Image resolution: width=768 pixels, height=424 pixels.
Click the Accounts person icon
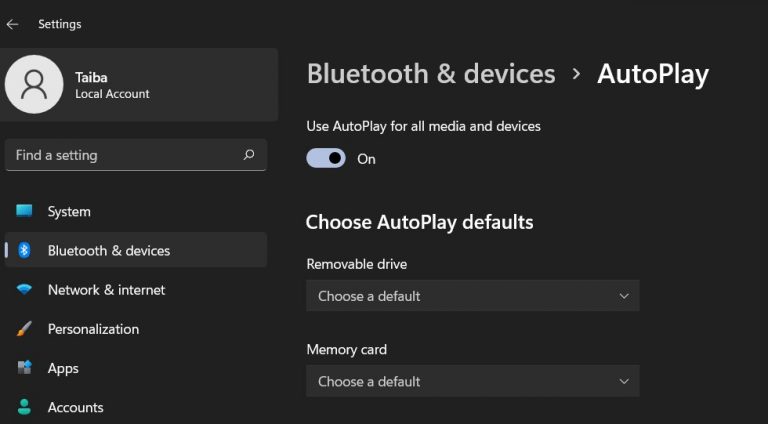pos(24,407)
